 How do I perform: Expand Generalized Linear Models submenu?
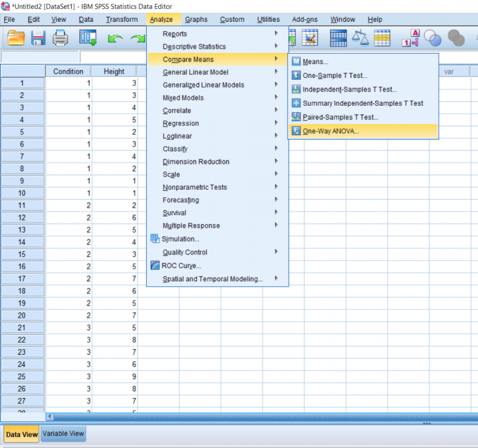pyautogui.click(x=217, y=85)
